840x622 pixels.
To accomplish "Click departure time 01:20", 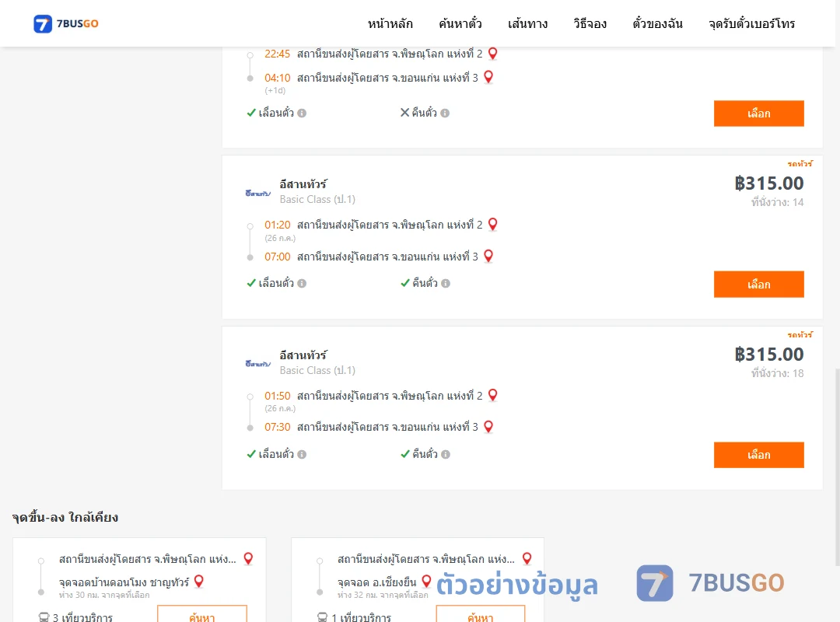I will [278, 225].
